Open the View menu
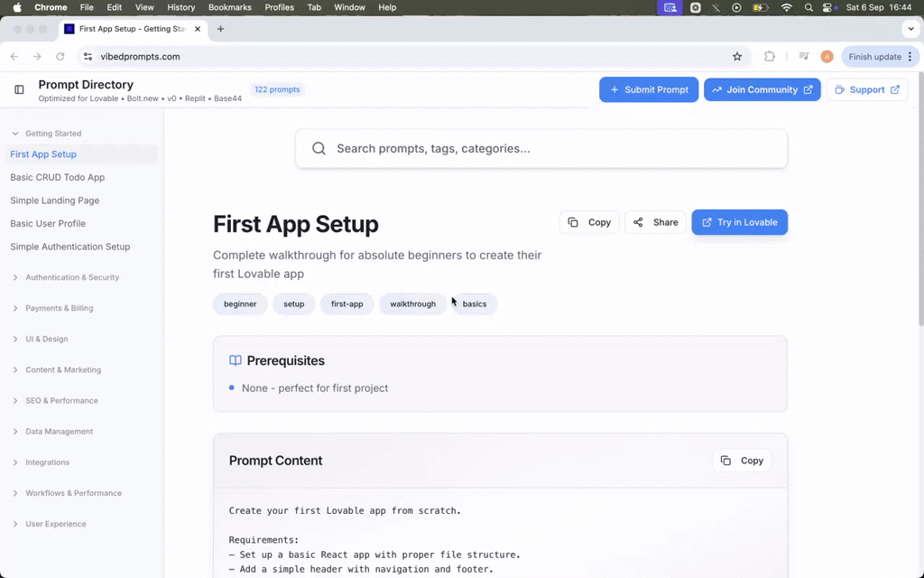This screenshot has height=578, width=924. 144,7
